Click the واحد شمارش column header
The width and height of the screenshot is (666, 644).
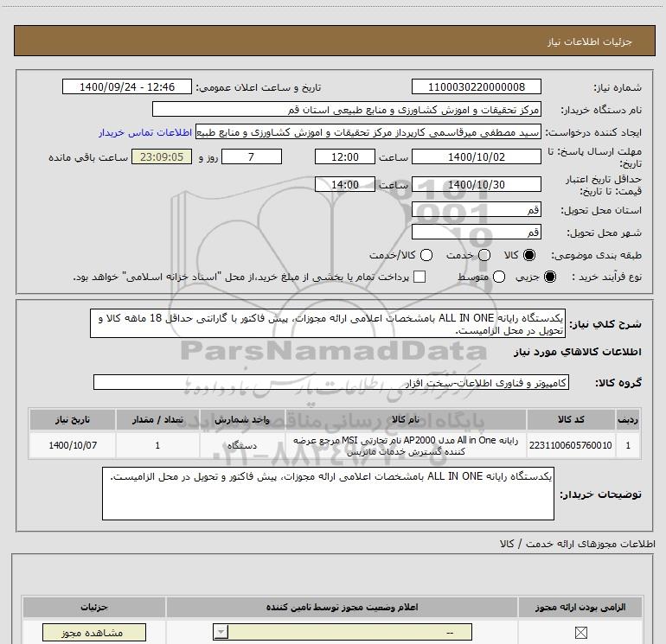242,420
